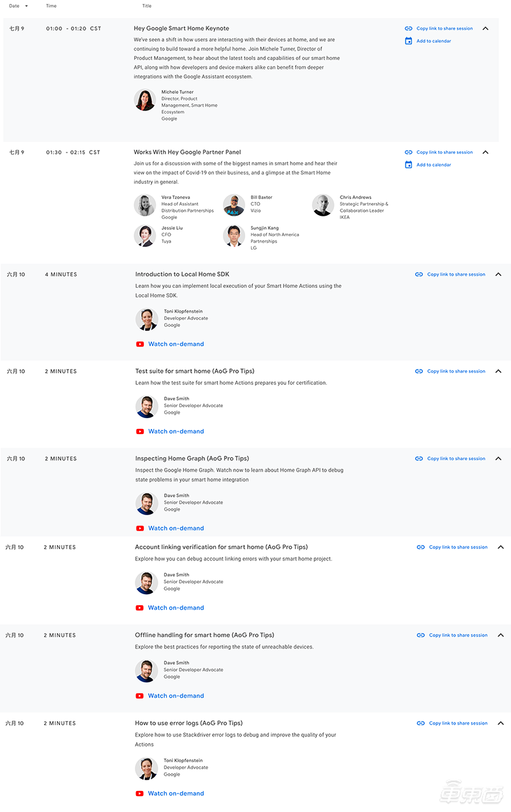
Task: Click YouTube icon under How to use error logs
Action: [x=140, y=793]
